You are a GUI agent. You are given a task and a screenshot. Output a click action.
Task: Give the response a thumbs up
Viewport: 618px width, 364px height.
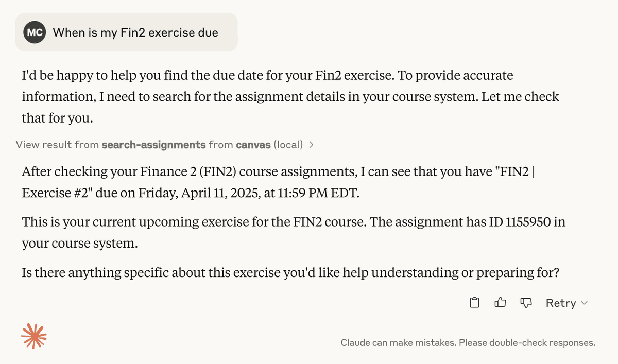pyautogui.click(x=500, y=303)
